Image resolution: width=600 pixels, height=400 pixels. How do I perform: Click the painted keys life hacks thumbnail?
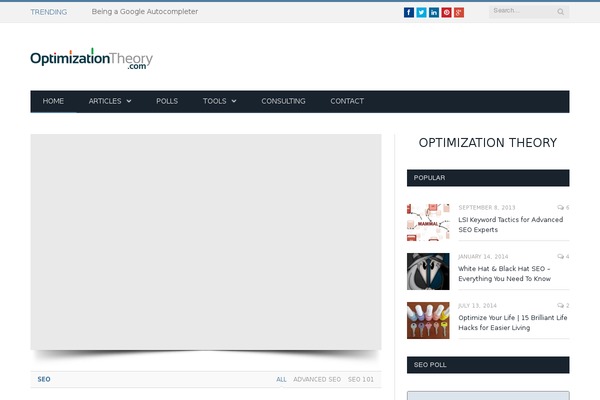click(428, 320)
